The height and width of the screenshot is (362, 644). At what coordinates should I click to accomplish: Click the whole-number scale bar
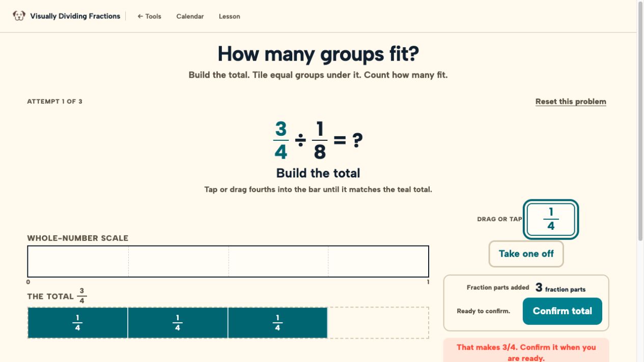point(228,261)
